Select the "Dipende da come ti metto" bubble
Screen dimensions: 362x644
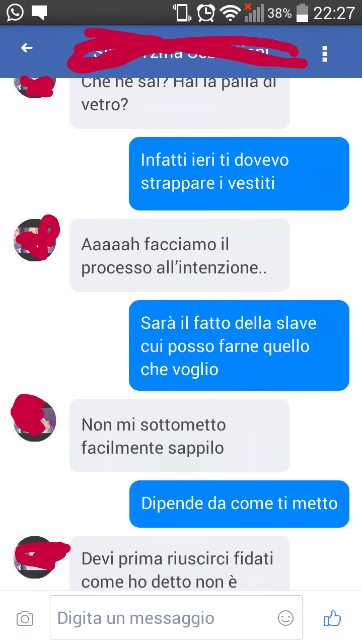pyautogui.click(x=239, y=504)
